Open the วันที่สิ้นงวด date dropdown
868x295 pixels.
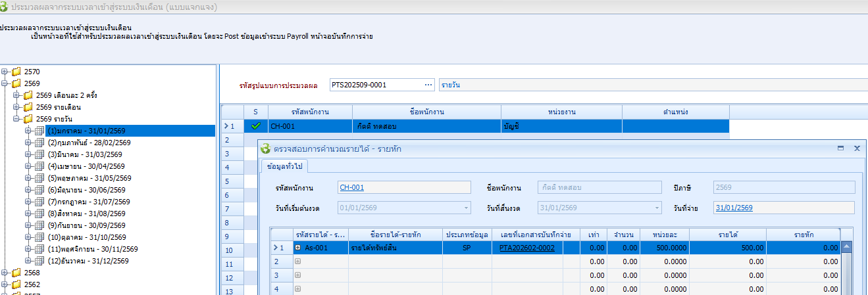pos(657,208)
